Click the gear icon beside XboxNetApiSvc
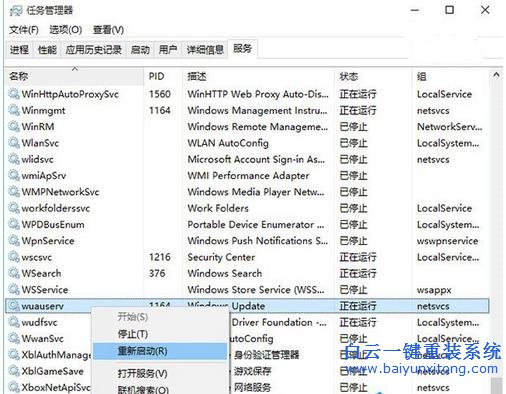The width and height of the screenshot is (506, 394). 14,387
